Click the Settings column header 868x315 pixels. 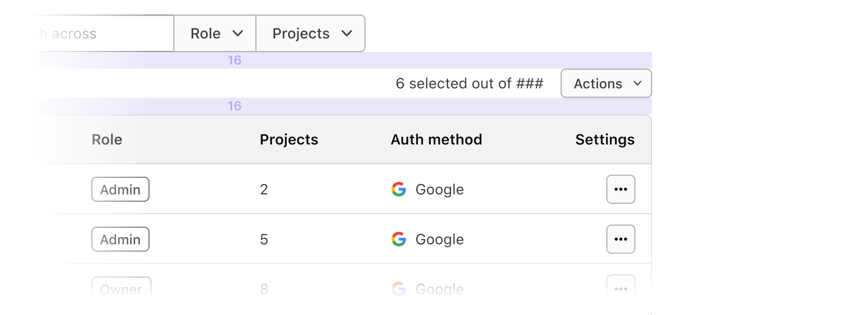point(604,140)
